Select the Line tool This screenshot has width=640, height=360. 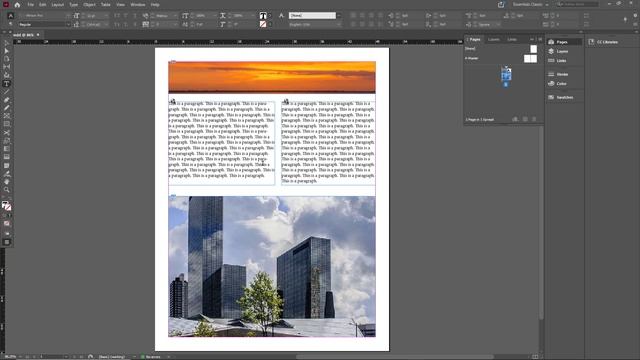pyautogui.click(x=7, y=92)
